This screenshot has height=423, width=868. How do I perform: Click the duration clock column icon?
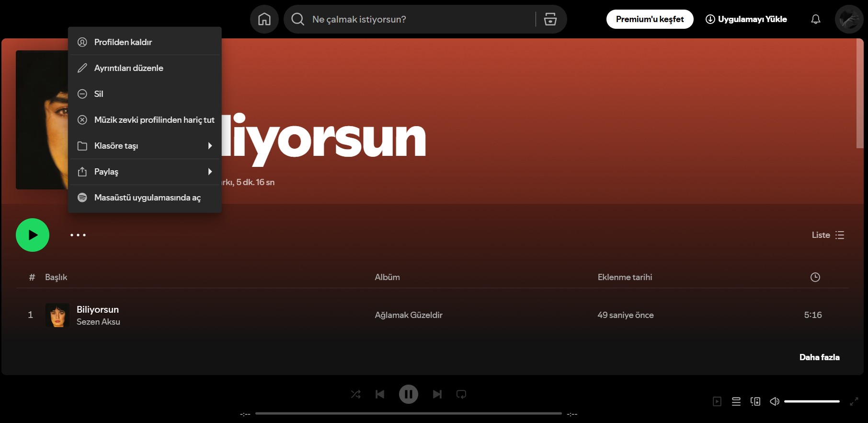click(815, 277)
